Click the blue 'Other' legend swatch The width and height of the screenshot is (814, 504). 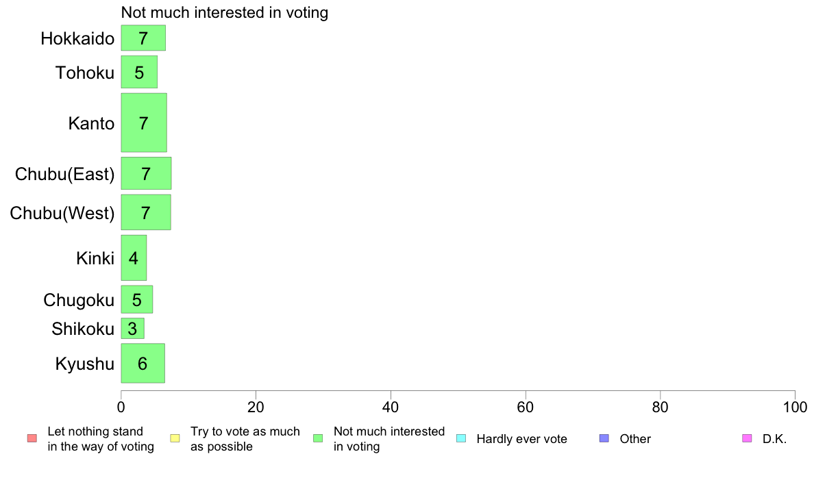[604, 438]
